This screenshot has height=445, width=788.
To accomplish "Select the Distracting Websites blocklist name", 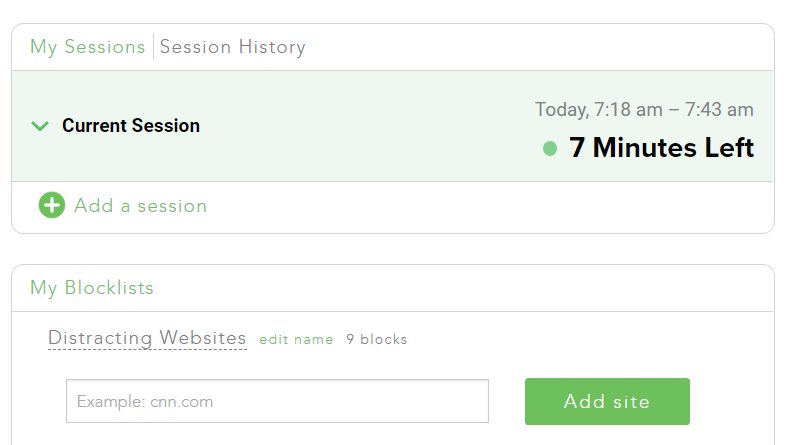I will click(x=147, y=338).
